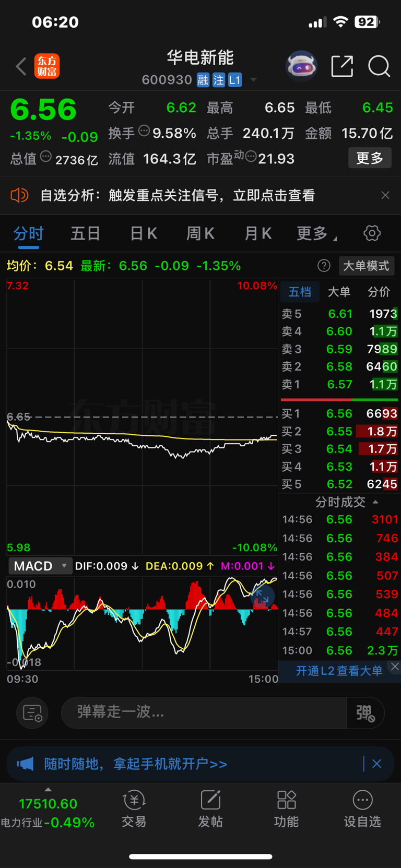Tap 设自选 add to watchlist
401x868 pixels.
pos(362,810)
